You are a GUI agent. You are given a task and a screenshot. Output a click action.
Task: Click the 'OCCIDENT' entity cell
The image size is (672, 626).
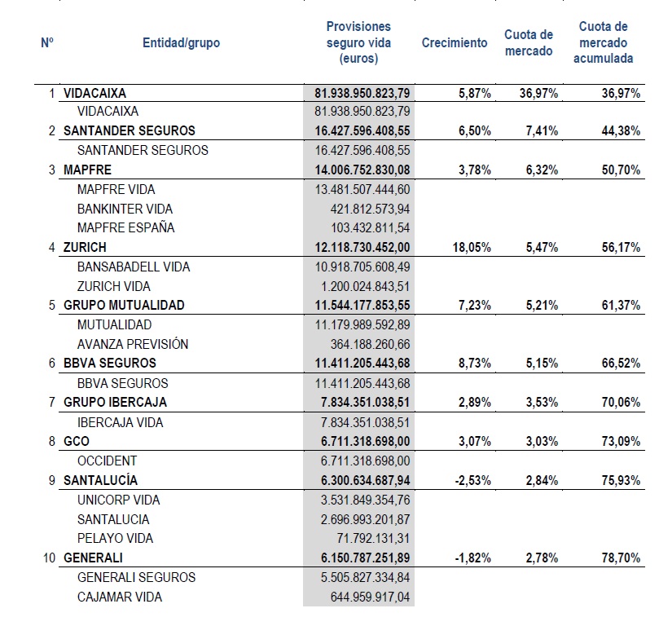tap(107, 461)
